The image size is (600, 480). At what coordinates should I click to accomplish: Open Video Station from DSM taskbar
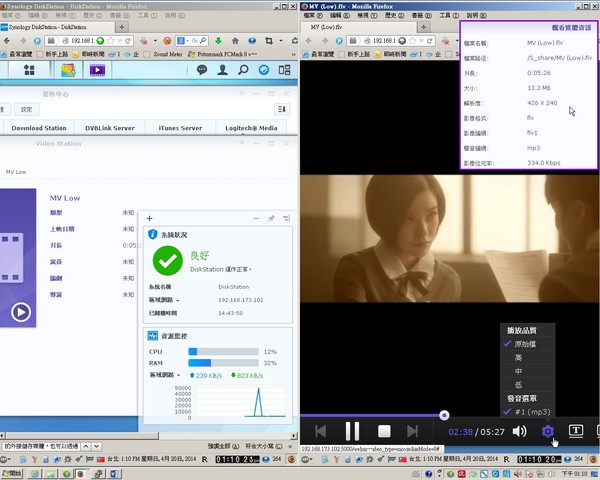point(97,70)
